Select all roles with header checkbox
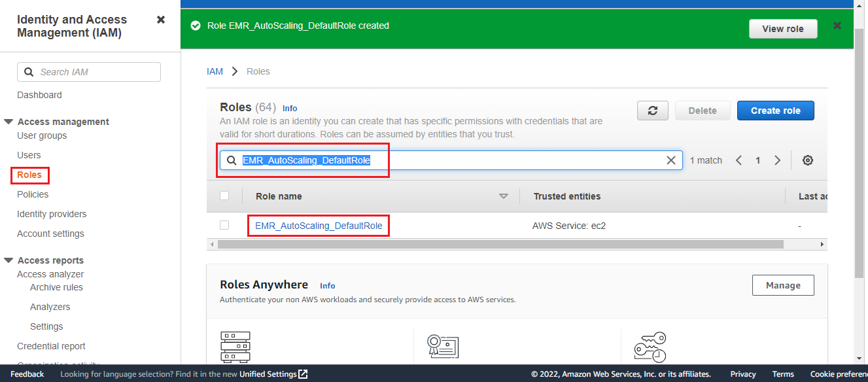Screen dimensions: 868x382 pos(224,196)
